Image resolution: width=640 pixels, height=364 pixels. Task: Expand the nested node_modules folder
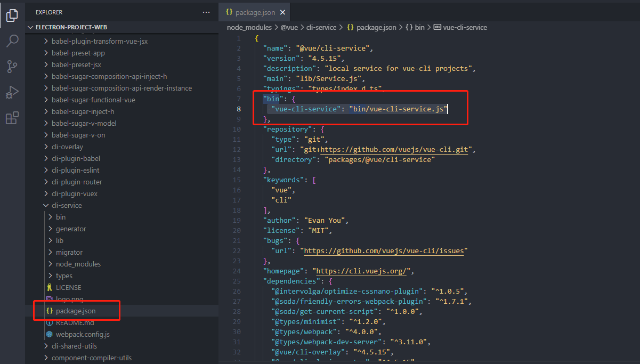(78, 264)
